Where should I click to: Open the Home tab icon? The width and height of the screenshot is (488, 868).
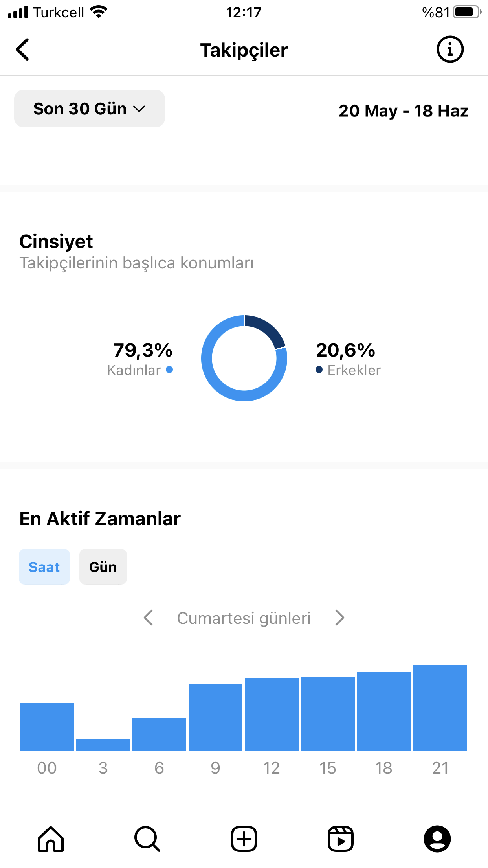(51, 839)
